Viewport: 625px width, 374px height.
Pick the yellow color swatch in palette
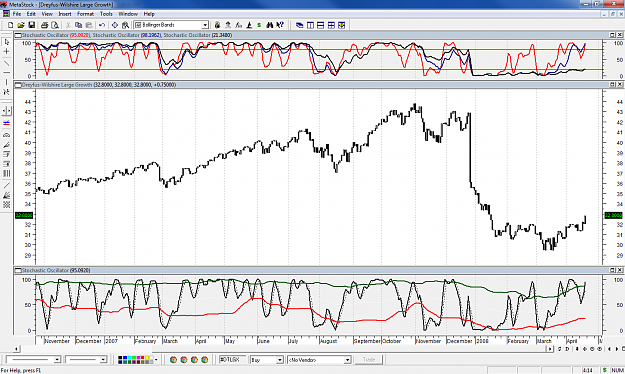(147, 358)
